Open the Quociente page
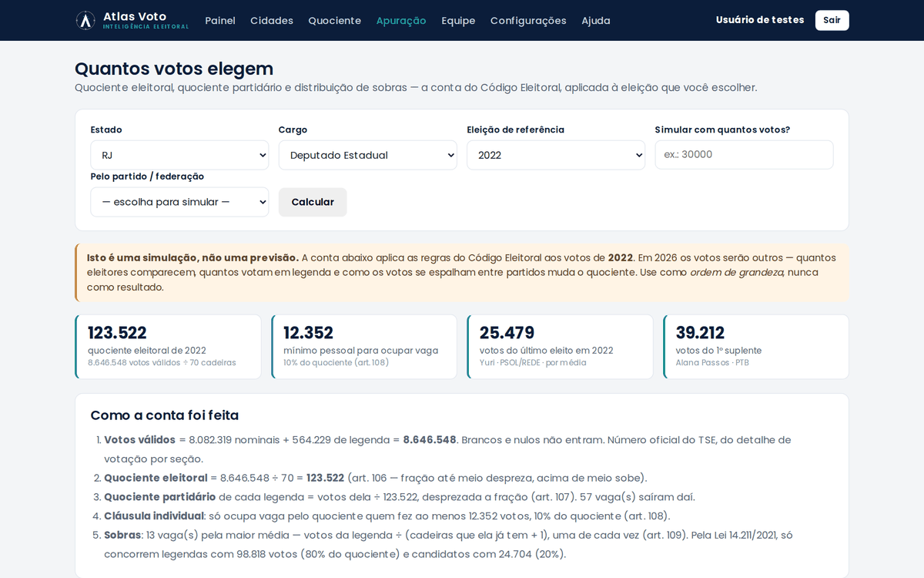 pyautogui.click(x=334, y=21)
